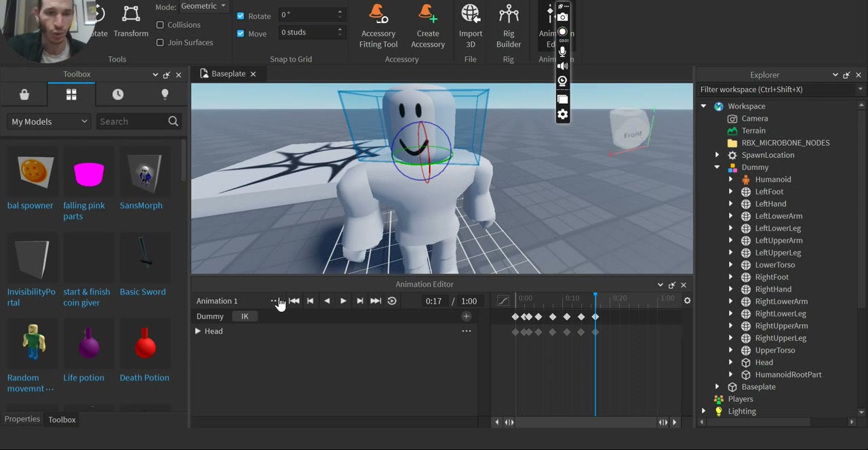Expand the Baseplate node in Explorer
This screenshot has height=450, width=868.
[x=717, y=387]
